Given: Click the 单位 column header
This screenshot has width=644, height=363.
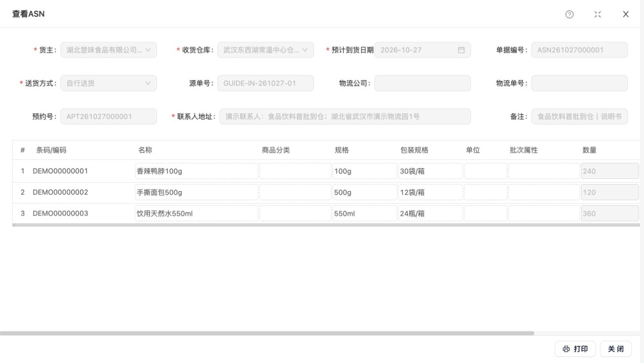Looking at the screenshot, I should click(x=473, y=150).
